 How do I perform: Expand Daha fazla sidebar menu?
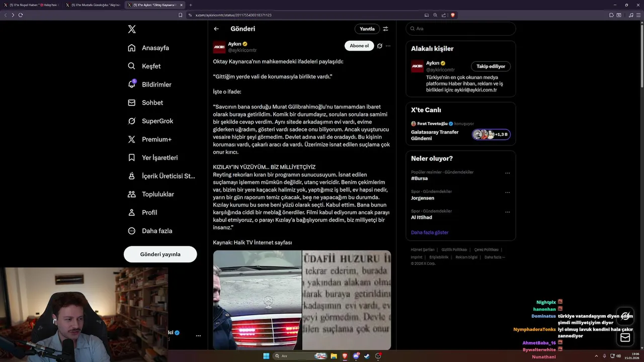coord(150,231)
